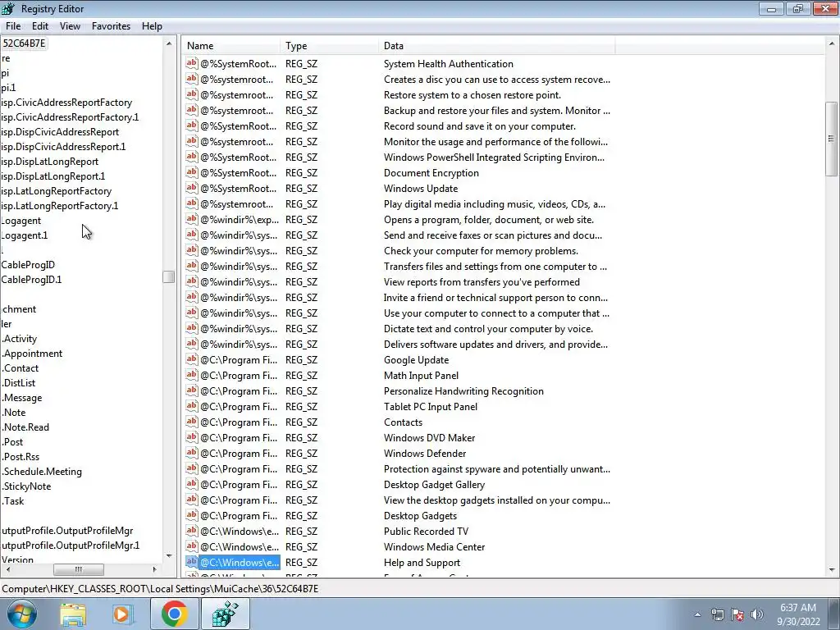Viewport: 840px width, 630px height.
Task: Click the ab icon beside Windows Media Center
Action: (192, 546)
